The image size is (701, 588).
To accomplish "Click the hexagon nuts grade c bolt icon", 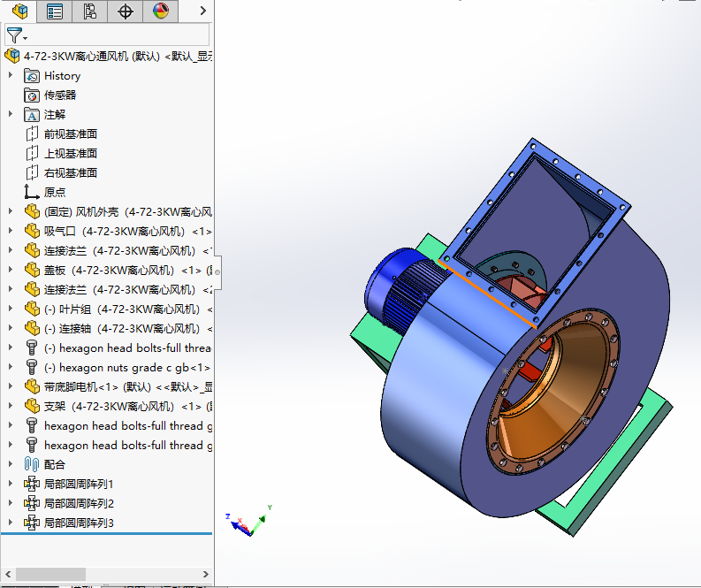I will [x=32, y=367].
